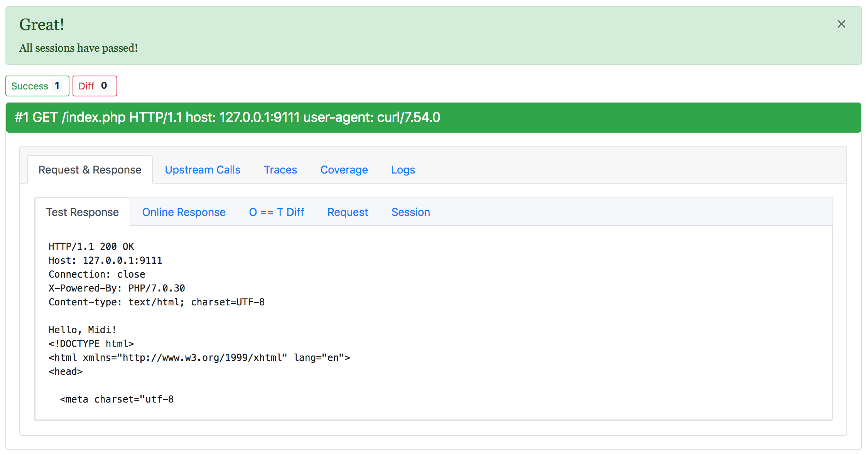The width and height of the screenshot is (868, 455).
Task: Select the Request & Response tab
Action: pyautogui.click(x=90, y=170)
